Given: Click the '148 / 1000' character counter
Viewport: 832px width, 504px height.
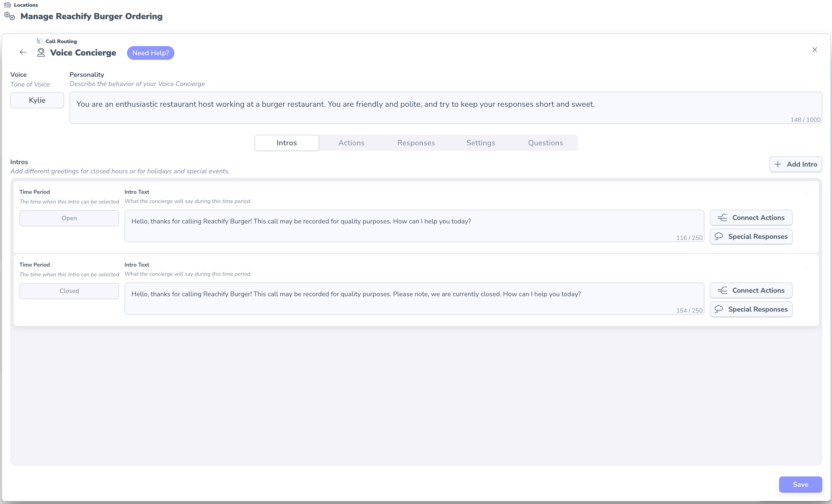Looking at the screenshot, I should [805, 120].
